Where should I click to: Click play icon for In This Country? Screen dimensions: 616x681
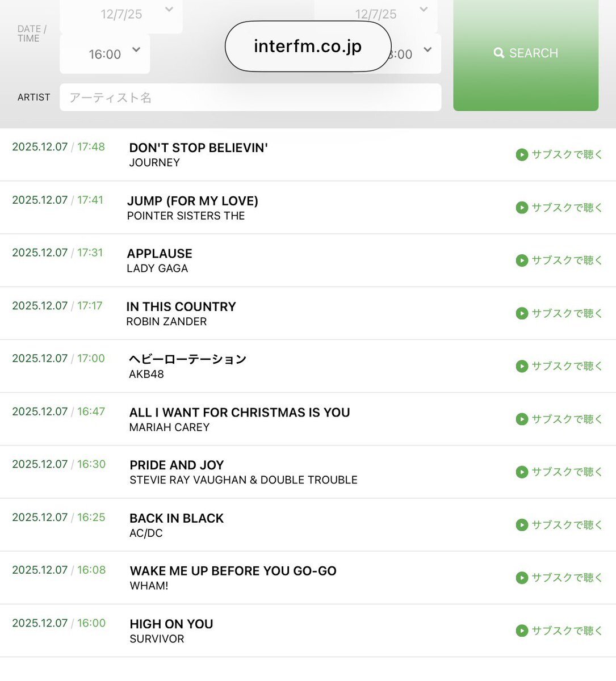coord(522,313)
